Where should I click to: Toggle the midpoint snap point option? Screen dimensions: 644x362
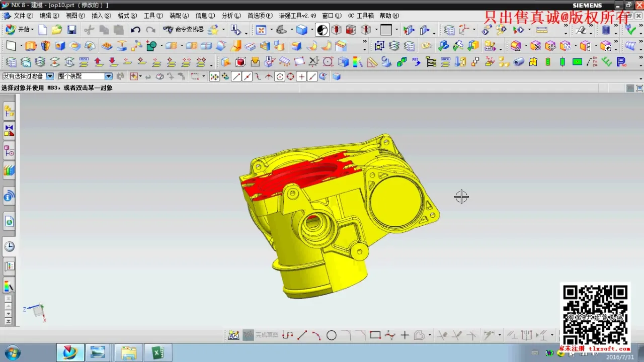pyautogui.click(x=247, y=76)
